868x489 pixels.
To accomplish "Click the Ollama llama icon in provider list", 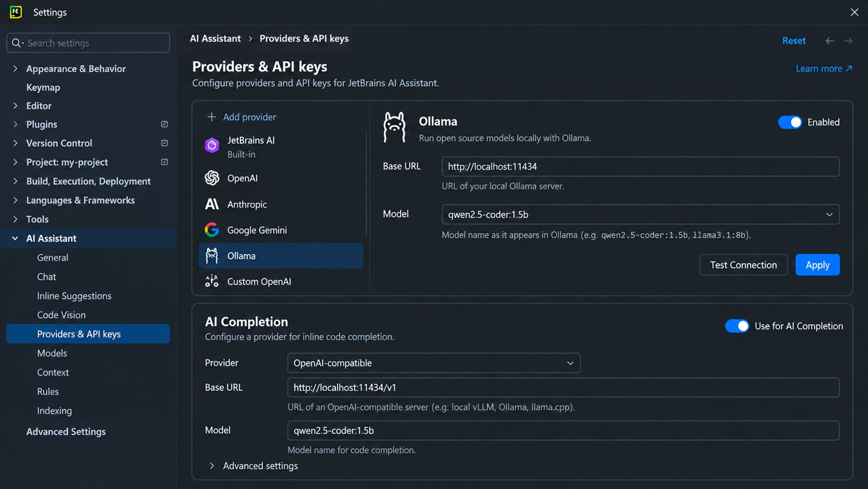I will pos(212,256).
